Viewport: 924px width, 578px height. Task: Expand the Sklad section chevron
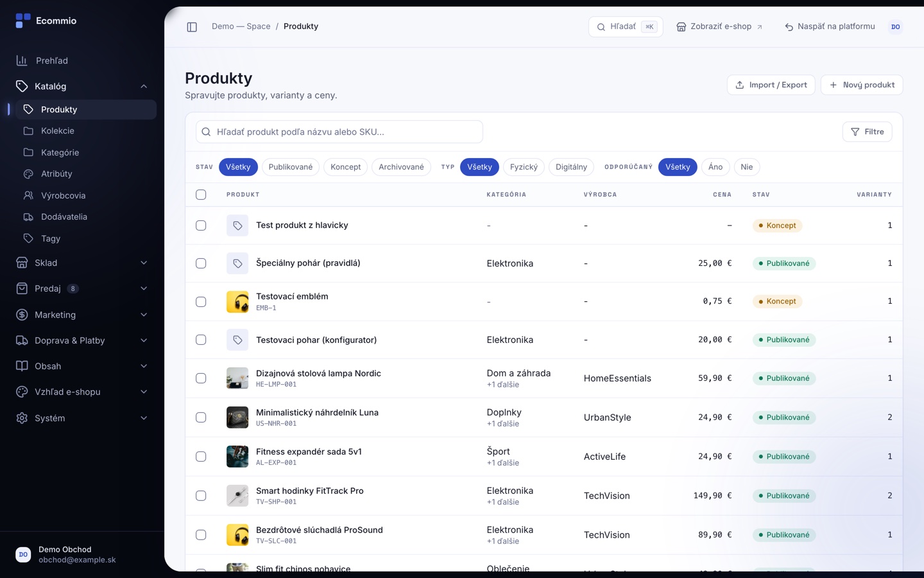[x=144, y=263]
